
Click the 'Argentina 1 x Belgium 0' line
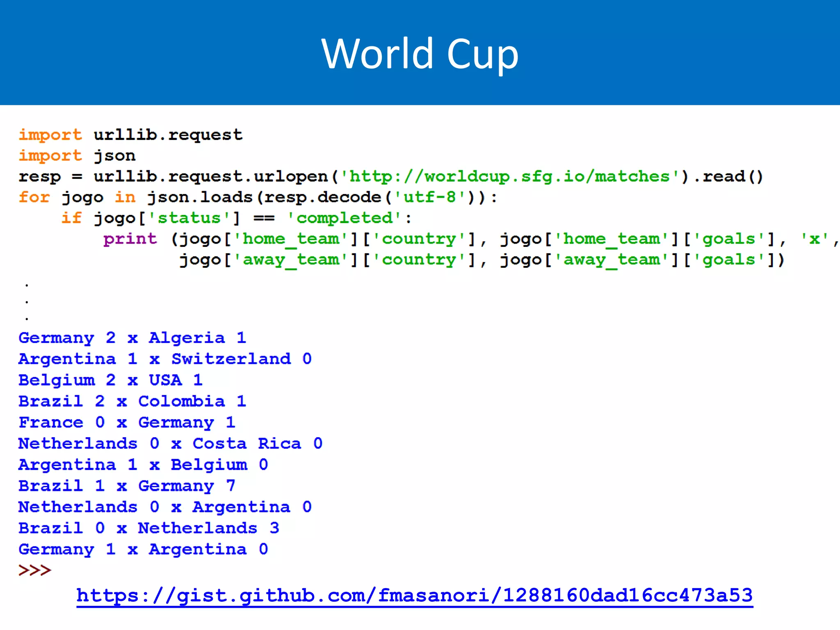tap(143, 465)
